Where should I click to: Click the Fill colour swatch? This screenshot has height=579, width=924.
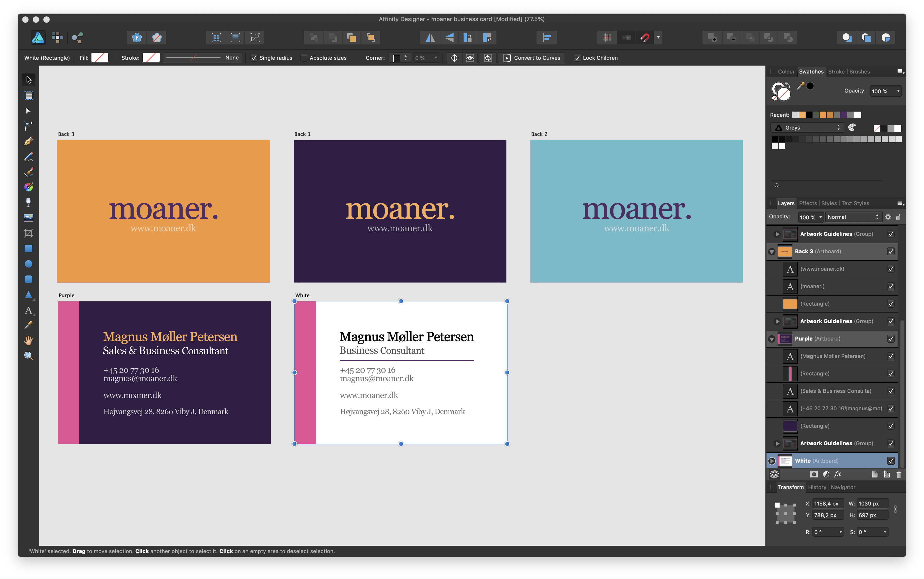tap(100, 58)
